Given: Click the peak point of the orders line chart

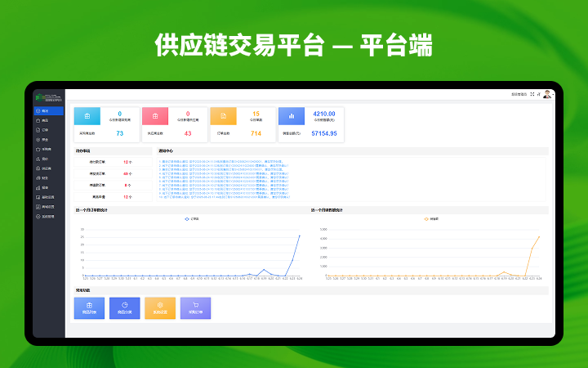Looking at the screenshot, I should point(299,236).
